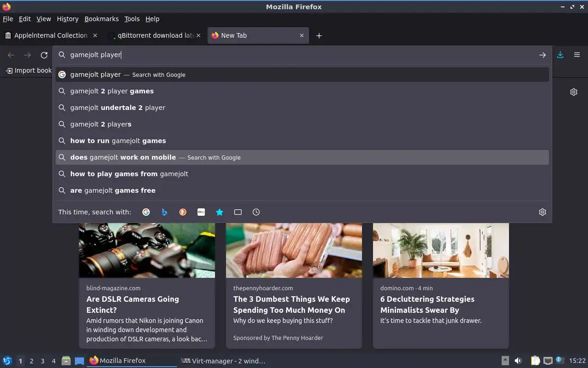Search this time with Google icon

pos(146,212)
